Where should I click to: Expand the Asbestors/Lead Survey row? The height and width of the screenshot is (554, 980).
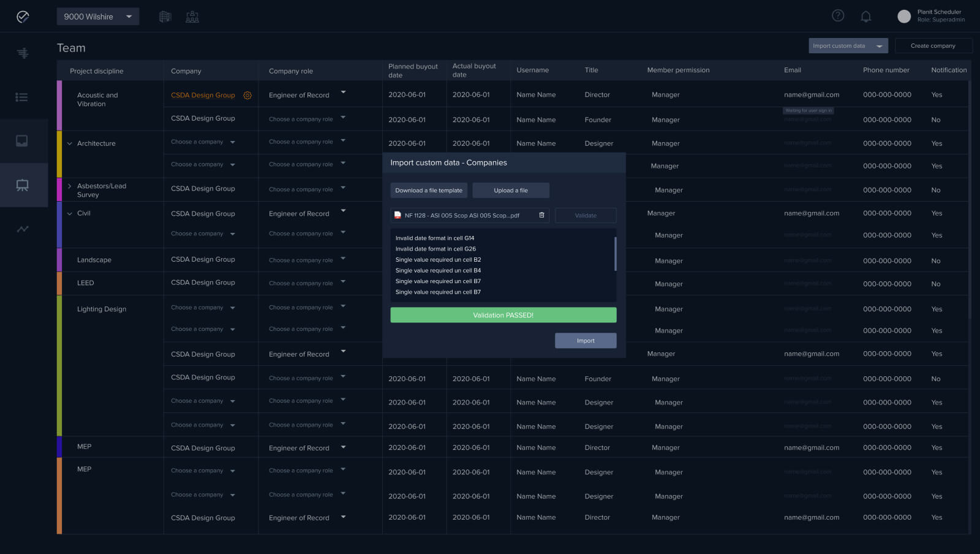coord(70,186)
